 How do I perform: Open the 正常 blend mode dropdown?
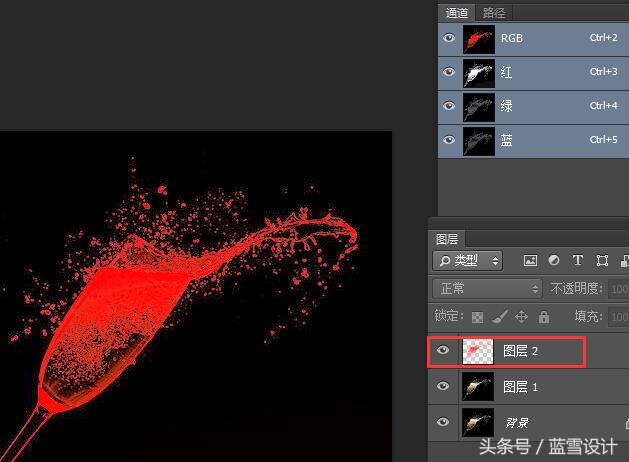pyautogui.click(x=487, y=288)
